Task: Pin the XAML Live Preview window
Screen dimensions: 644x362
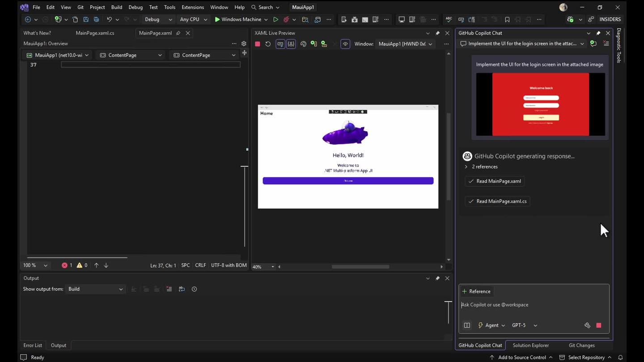Action: point(437,33)
